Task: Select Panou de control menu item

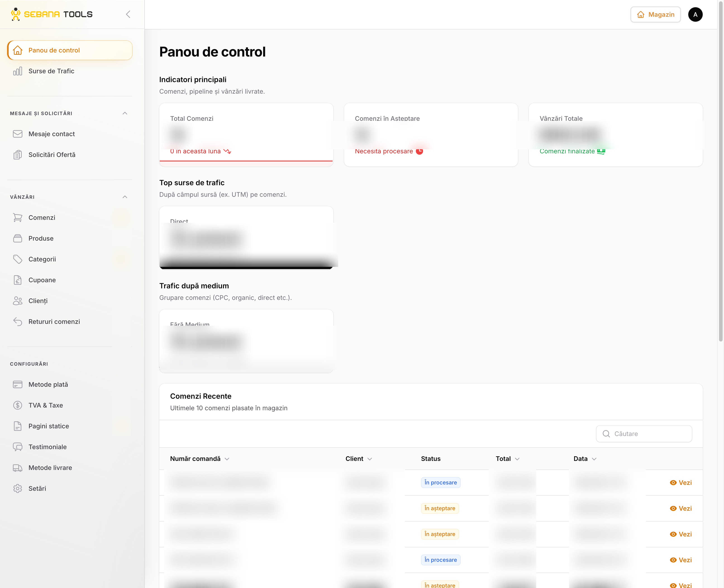Action: (x=70, y=50)
